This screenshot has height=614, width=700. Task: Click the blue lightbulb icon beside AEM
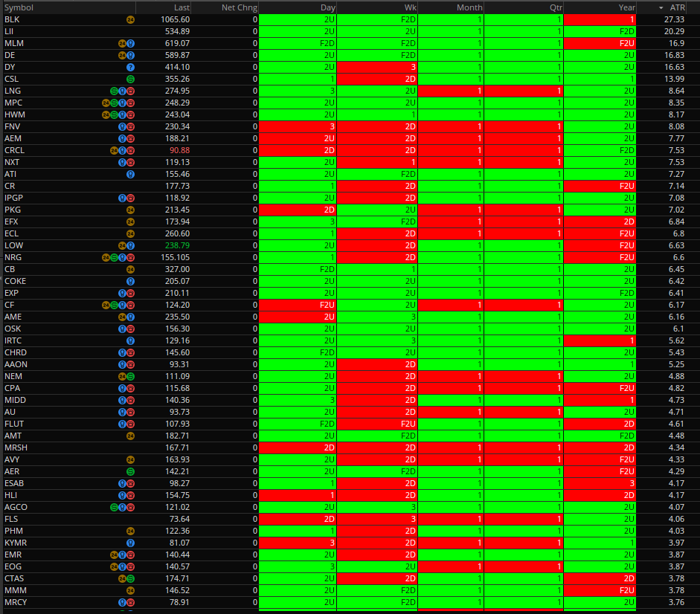pyautogui.click(x=122, y=139)
